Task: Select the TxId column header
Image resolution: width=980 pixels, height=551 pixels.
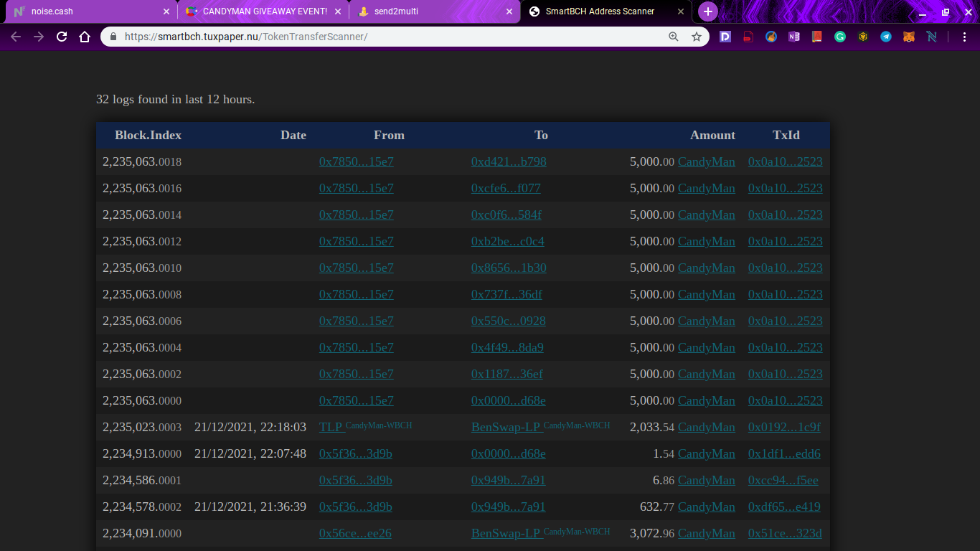Action: 786,135
